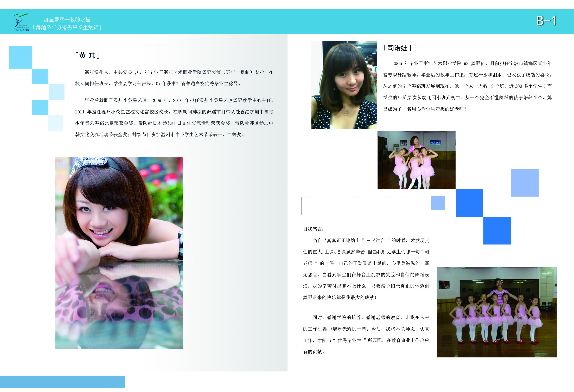
Task: Click the subtitle 舞蹈系部分優秀畢業生集錦
Action: click(x=67, y=27)
